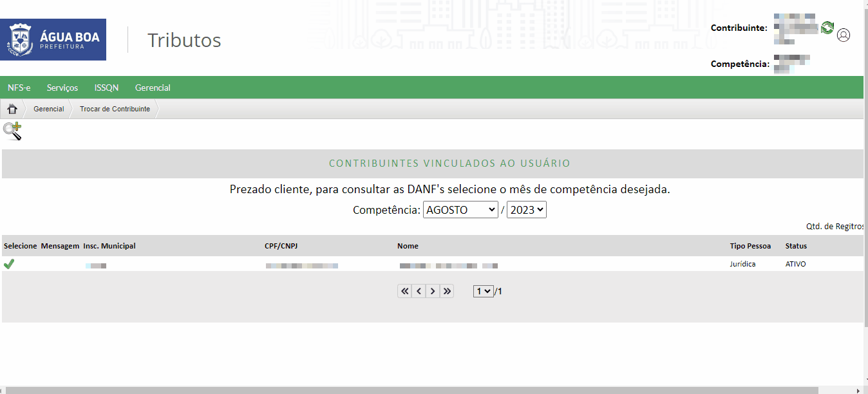The height and width of the screenshot is (394, 868).
Task: Go to previous page of results
Action: (x=419, y=291)
